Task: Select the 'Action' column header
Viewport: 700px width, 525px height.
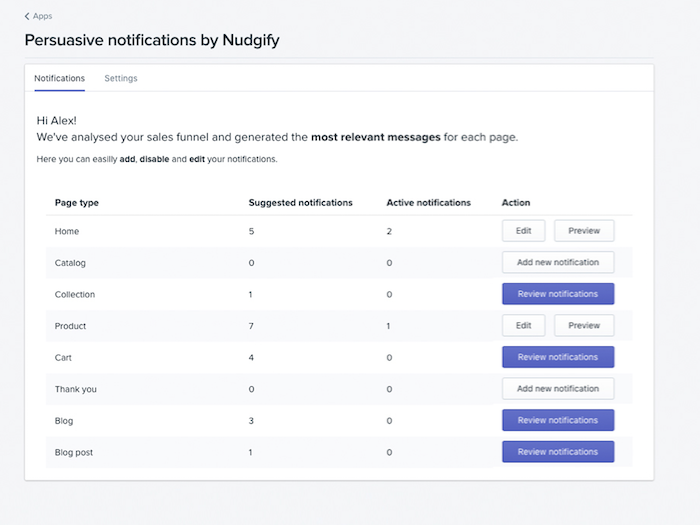Action: (516, 203)
